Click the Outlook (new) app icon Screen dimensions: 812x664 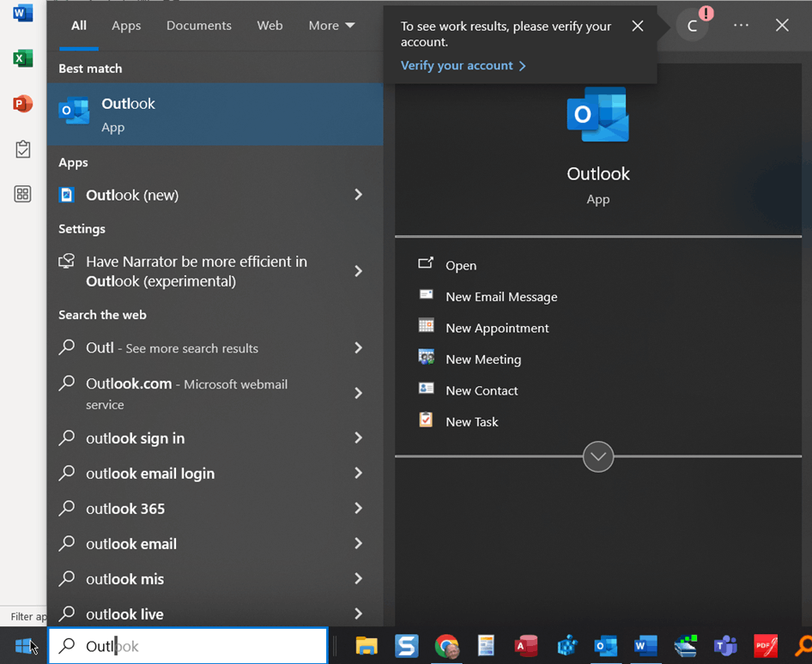tap(67, 195)
